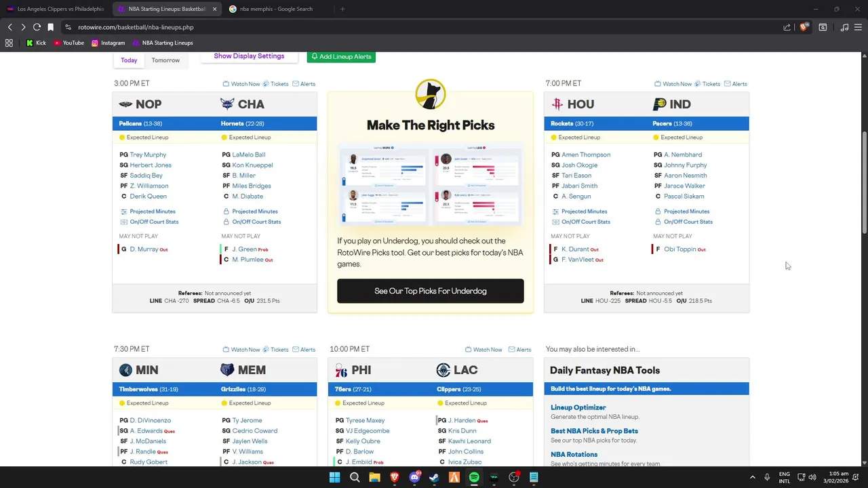Open Best NBA Picks & Prop Bets link

[594, 431]
